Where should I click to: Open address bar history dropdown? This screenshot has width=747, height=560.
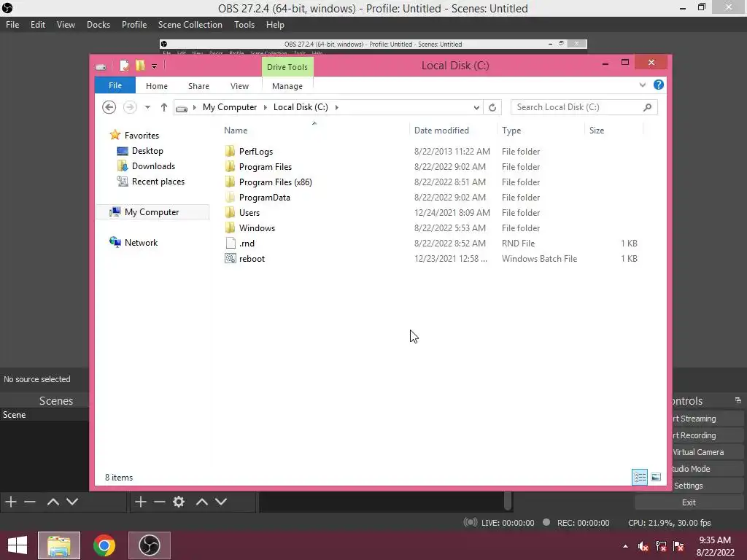point(476,108)
